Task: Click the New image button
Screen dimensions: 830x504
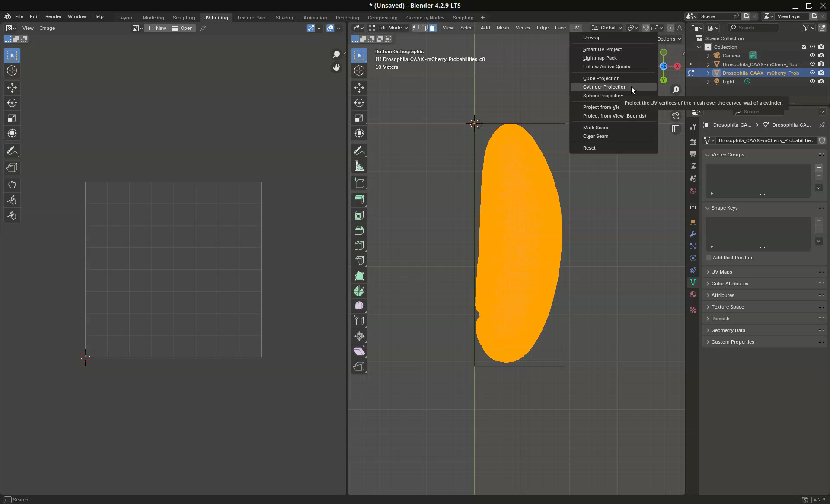Action: tap(157, 28)
